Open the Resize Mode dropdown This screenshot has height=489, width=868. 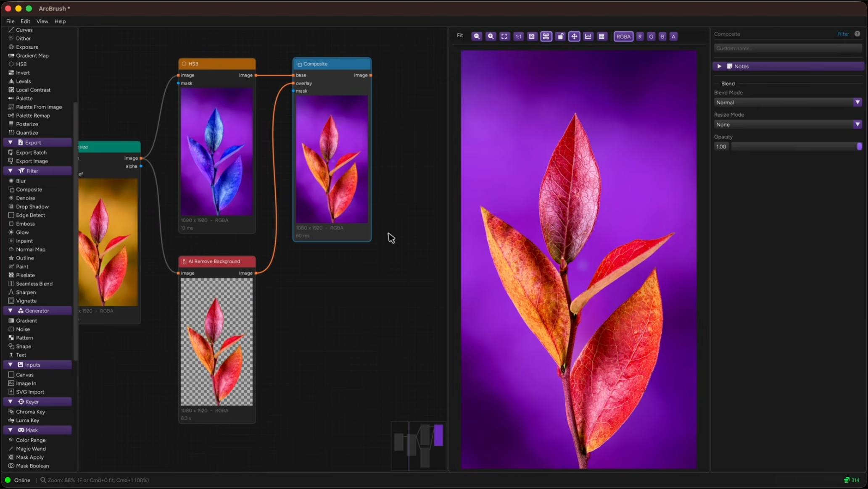coord(788,124)
